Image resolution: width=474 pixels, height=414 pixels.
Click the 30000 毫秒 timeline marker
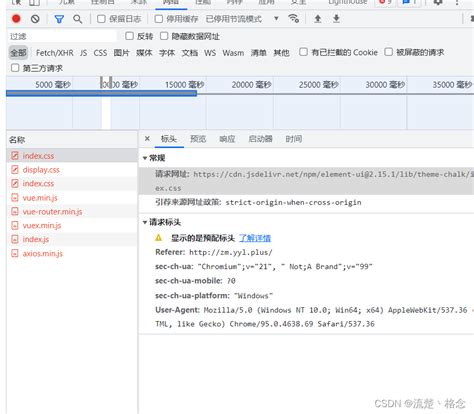(x=385, y=84)
